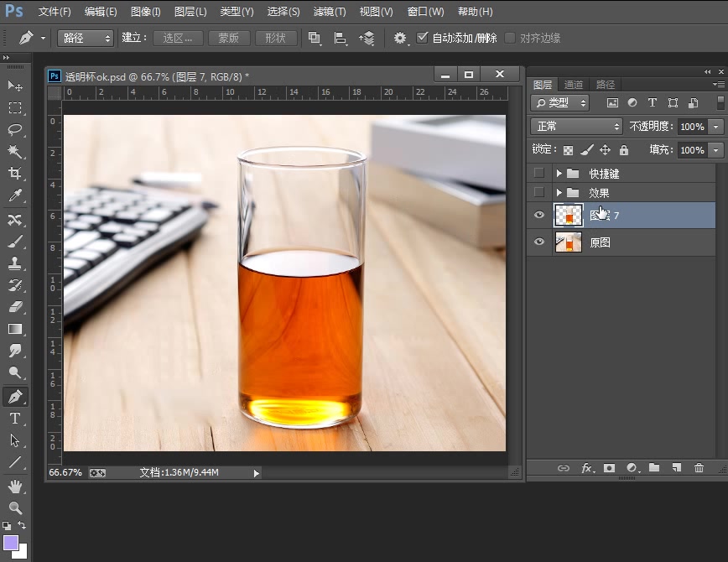Select the Lasso tool
The image size is (728, 562).
click(15, 130)
